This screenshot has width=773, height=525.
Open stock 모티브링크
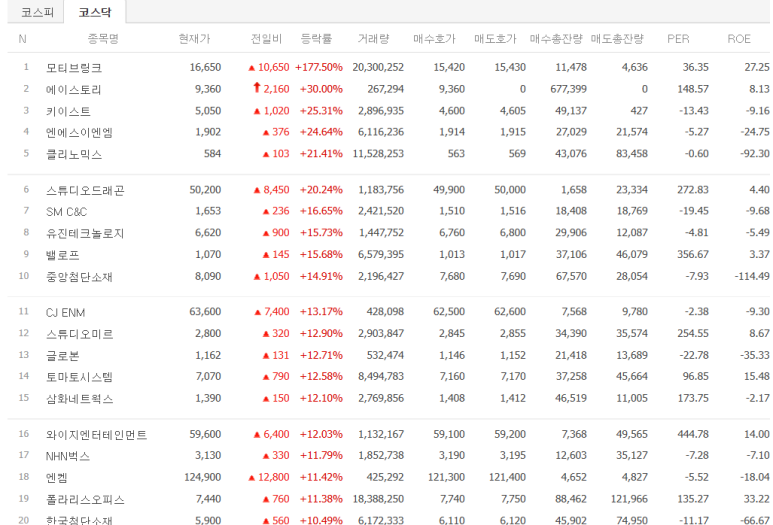tap(74, 68)
